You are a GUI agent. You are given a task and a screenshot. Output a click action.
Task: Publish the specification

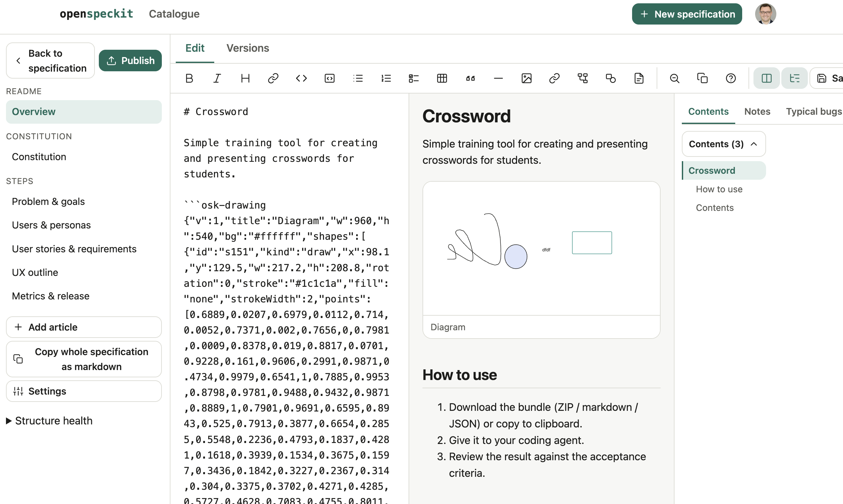pos(130,61)
